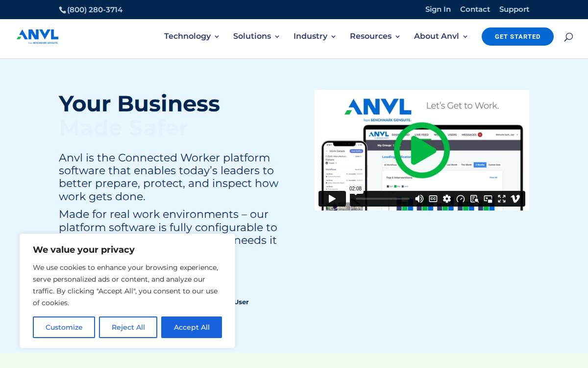
Task: Click the small play button in video controls
Action: coord(332,199)
